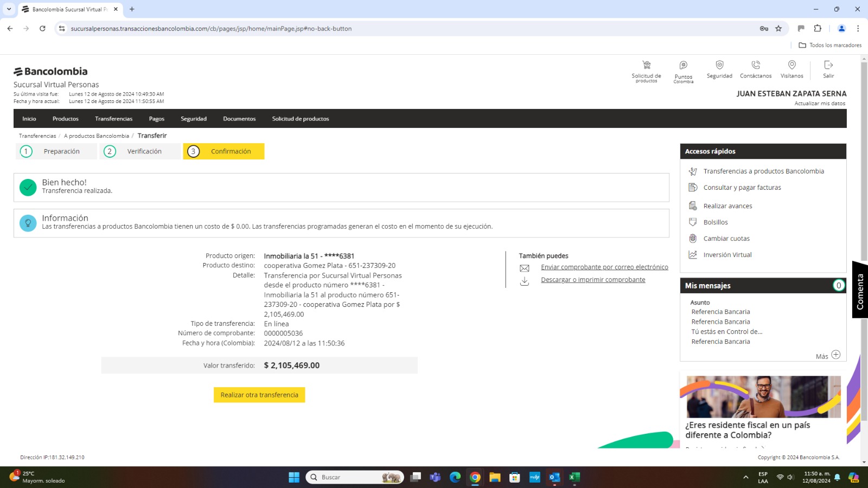
Task: Click the Visítanos location pin icon
Action: pos(792,65)
